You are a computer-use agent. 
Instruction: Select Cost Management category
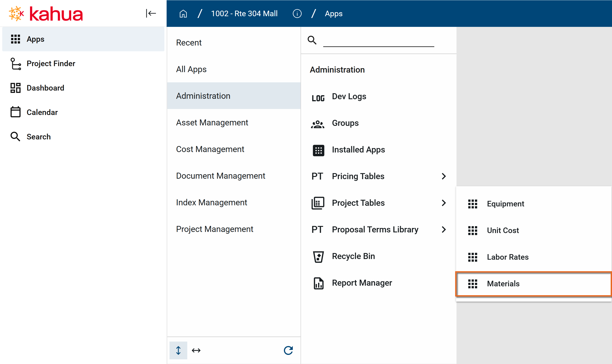tap(210, 149)
